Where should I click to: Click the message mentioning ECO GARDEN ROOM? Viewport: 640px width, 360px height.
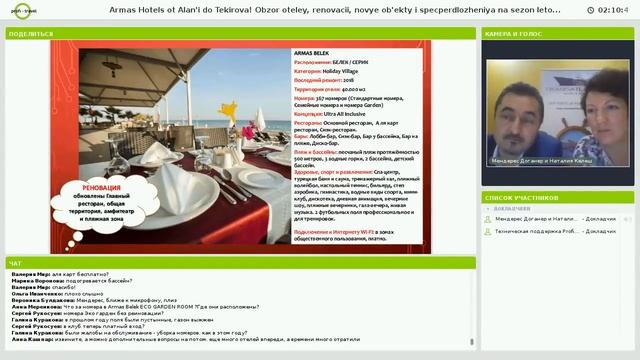click(x=135, y=307)
